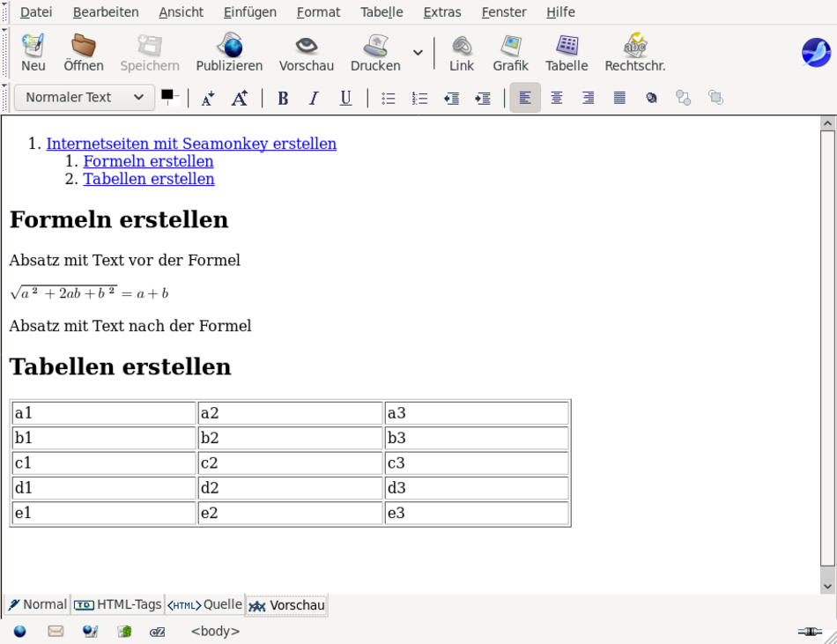Run spell check with Rechtschr. icon
Image resolution: width=837 pixels, height=644 pixels.
634,52
